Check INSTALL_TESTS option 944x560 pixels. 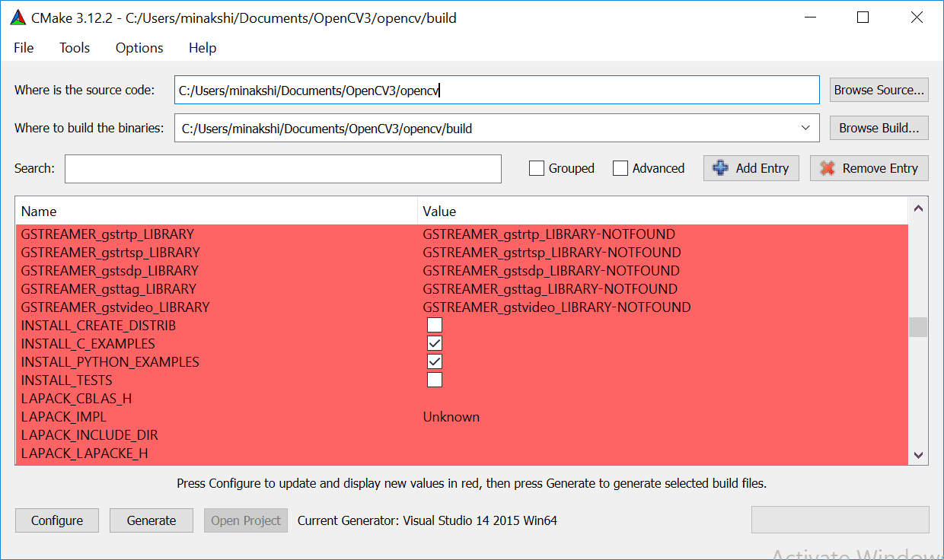point(435,380)
